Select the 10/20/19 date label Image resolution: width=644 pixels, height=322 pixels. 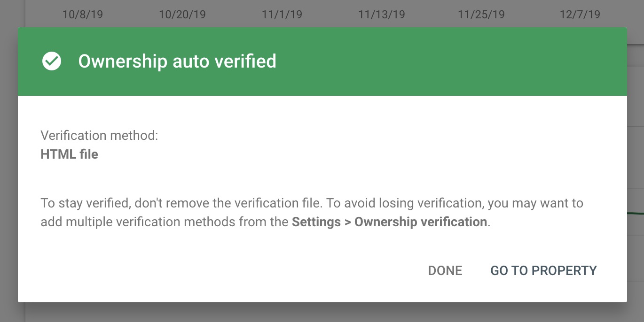[x=182, y=15]
